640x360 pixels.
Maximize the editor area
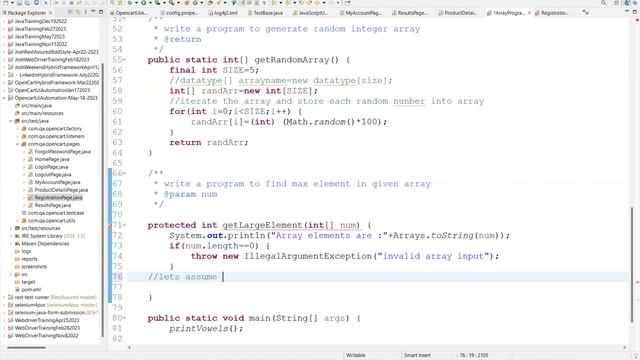[x=635, y=11]
